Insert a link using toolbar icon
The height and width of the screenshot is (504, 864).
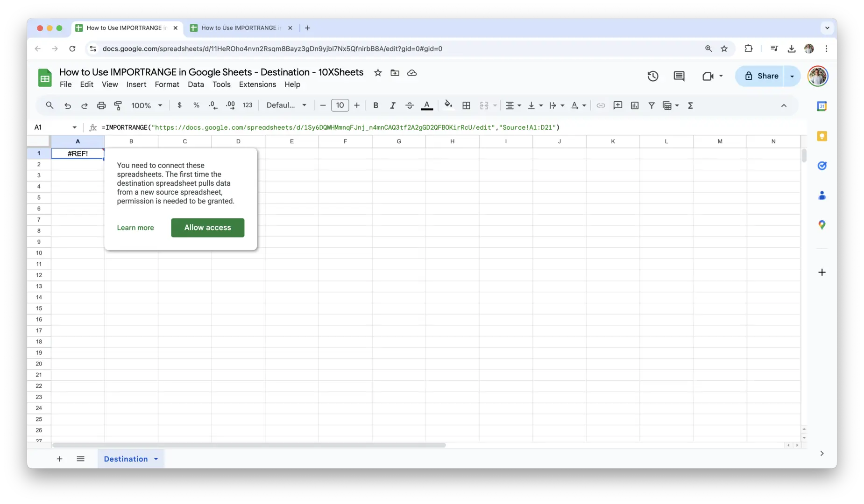tap(601, 105)
